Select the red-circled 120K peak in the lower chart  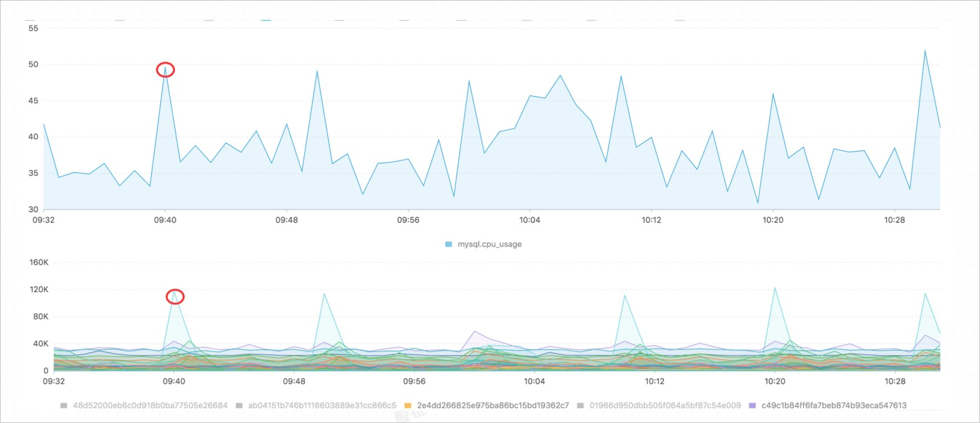coord(175,296)
